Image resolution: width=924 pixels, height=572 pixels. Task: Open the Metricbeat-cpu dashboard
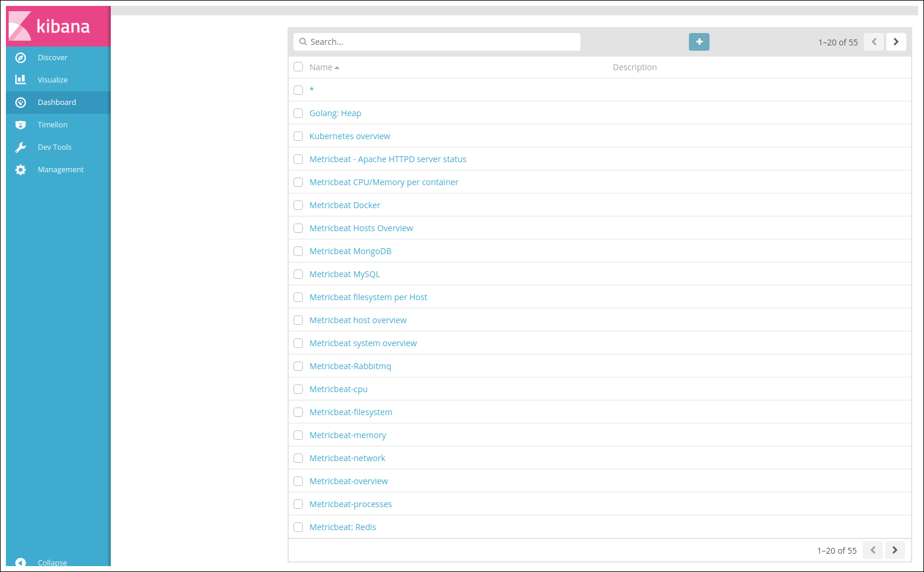338,389
